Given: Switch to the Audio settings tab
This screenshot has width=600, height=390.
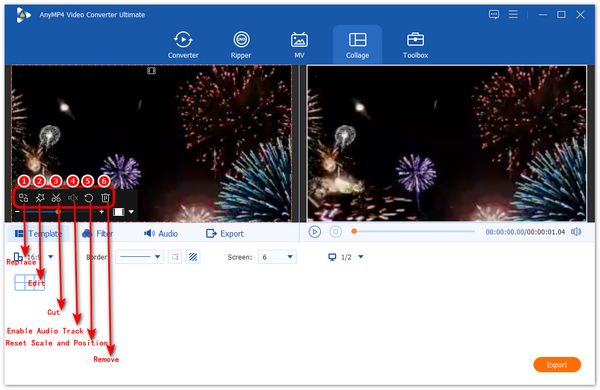Looking at the screenshot, I should [x=161, y=233].
